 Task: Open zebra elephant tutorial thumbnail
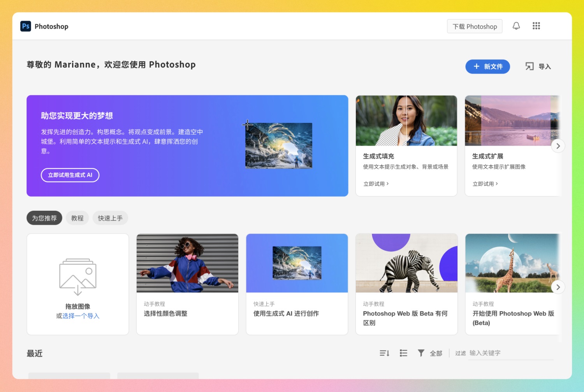(406, 263)
